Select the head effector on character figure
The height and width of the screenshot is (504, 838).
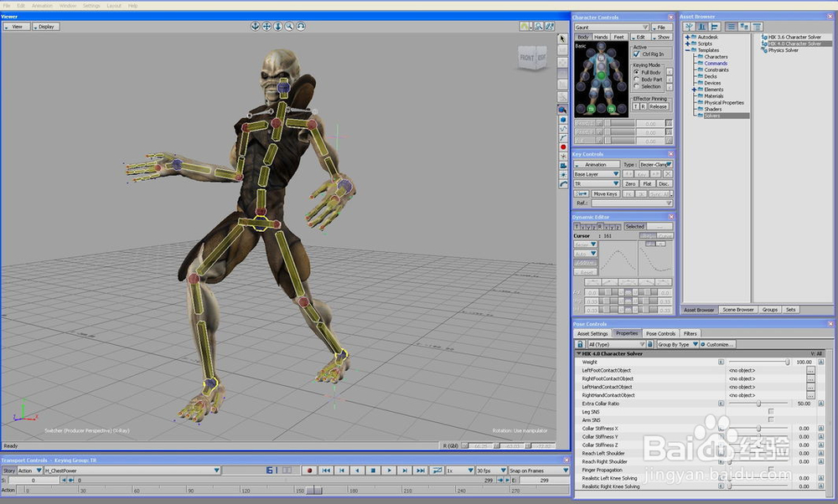pos(601,46)
